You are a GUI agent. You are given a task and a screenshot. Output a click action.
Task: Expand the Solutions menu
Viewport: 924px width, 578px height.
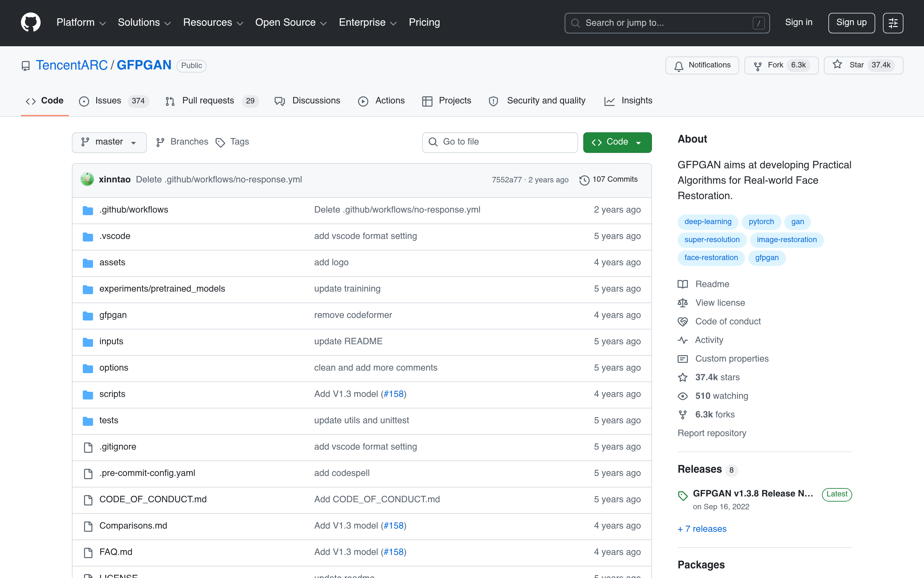tap(144, 22)
